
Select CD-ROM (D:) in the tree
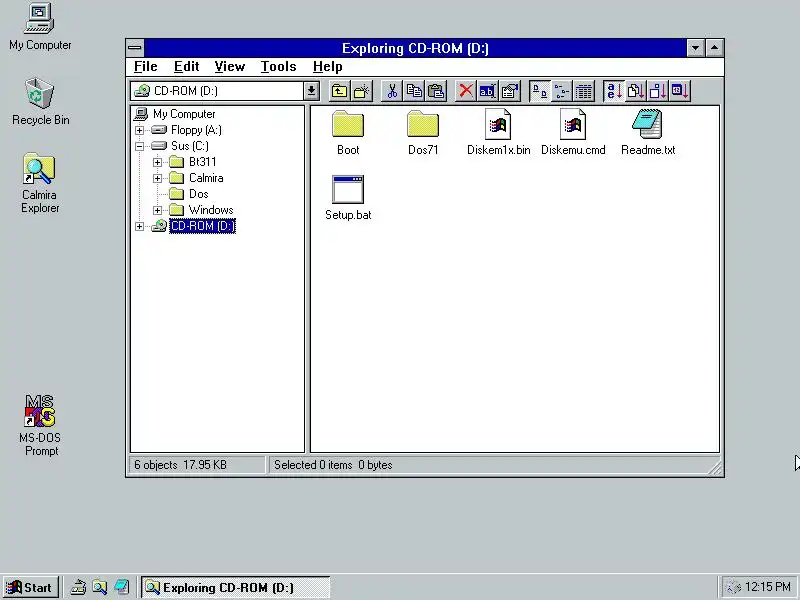pos(203,226)
